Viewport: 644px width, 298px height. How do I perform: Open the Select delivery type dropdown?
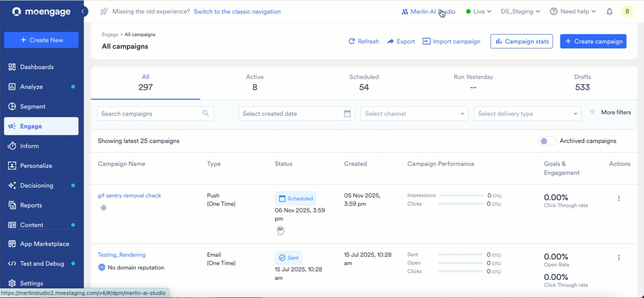tap(527, 114)
